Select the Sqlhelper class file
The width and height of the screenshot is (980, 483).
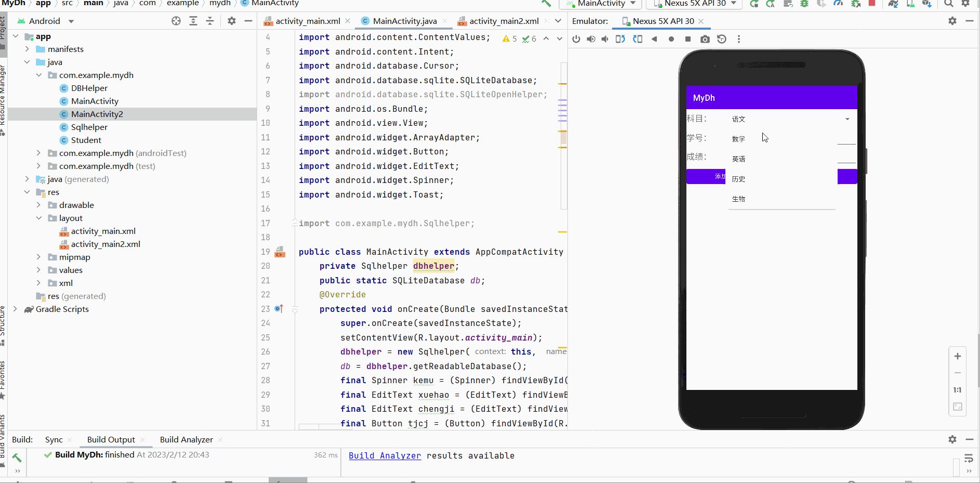(x=88, y=127)
